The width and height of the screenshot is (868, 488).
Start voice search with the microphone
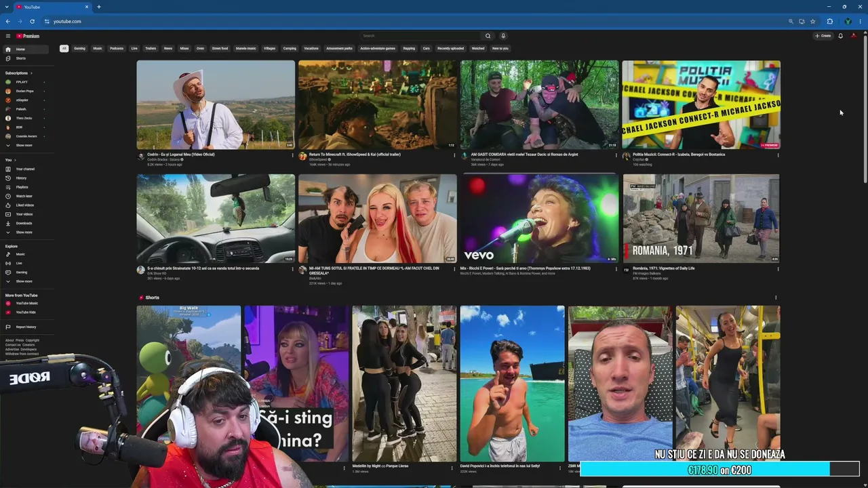[x=503, y=36]
